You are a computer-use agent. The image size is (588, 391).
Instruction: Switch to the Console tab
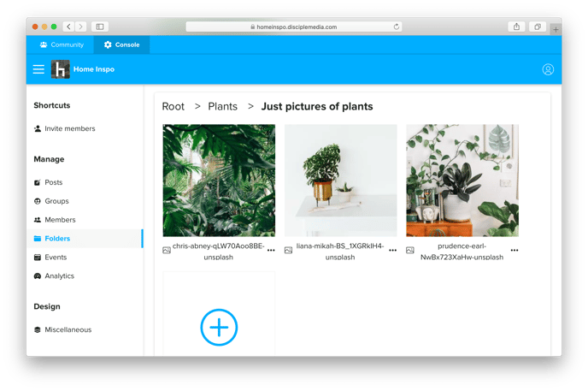(x=121, y=44)
